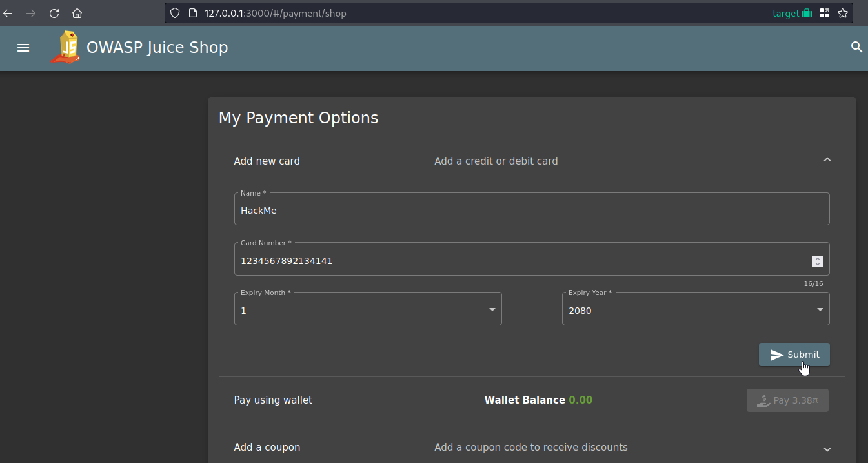Reload the page in the browser

pos(54,13)
